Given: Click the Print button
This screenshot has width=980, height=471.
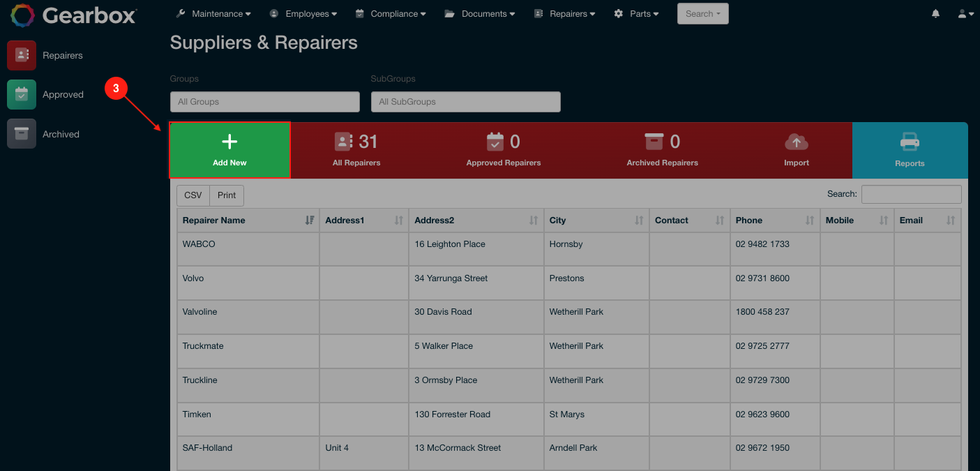Looking at the screenshot, I should point(227,195).
